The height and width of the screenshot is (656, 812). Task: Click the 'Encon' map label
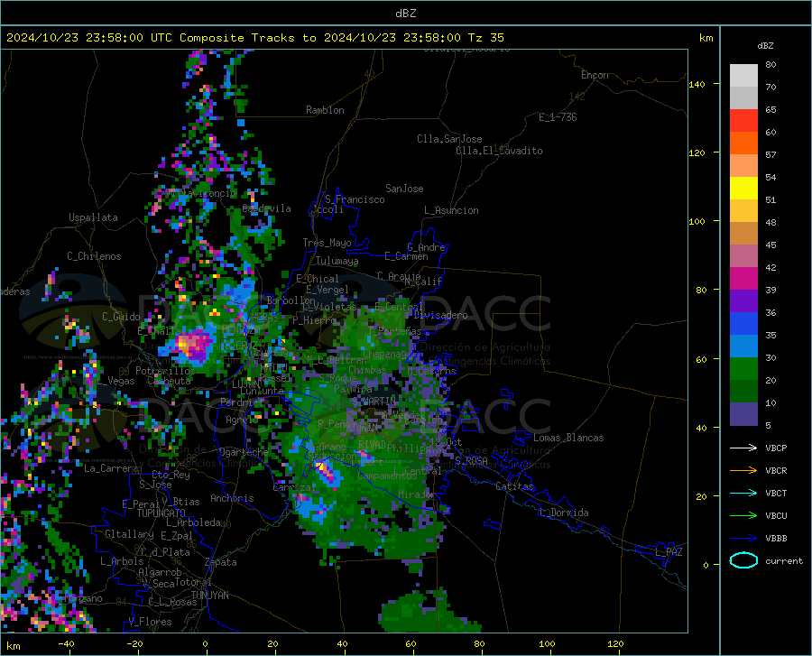pyautogui.click(x=595, y=75)
